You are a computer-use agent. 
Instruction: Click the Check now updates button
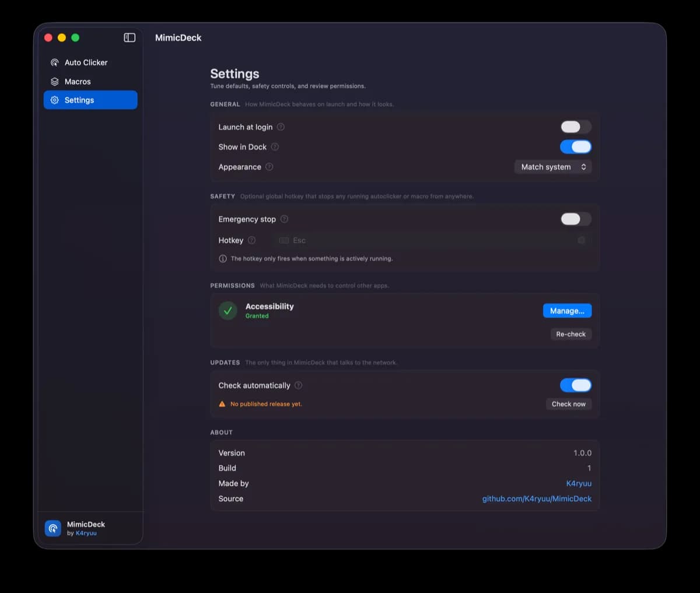pyautogui.click(x=569, y=404)
